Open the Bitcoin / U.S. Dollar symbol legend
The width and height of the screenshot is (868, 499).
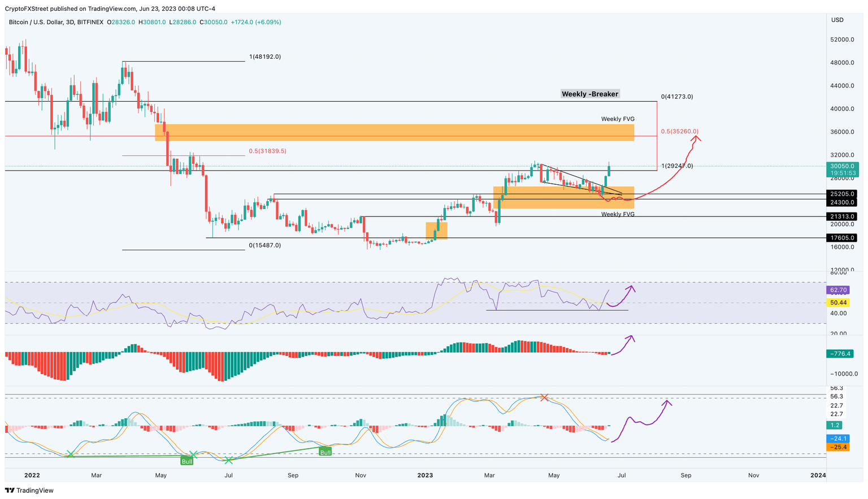click(37, 23)
